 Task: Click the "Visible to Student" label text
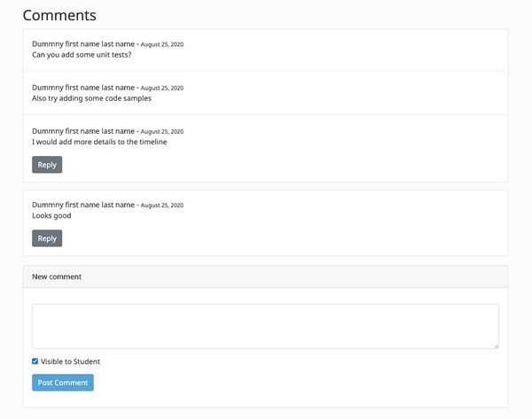pyautogui.click(x=70, y=361)
